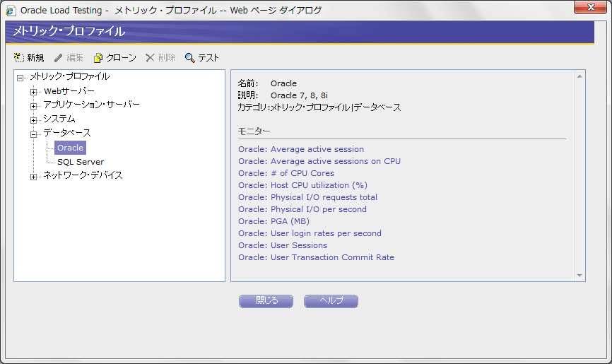Expand the システム tree node
The height and width of the screenshot is (364, 612).
pyautogui.click(x=33, y=120)
